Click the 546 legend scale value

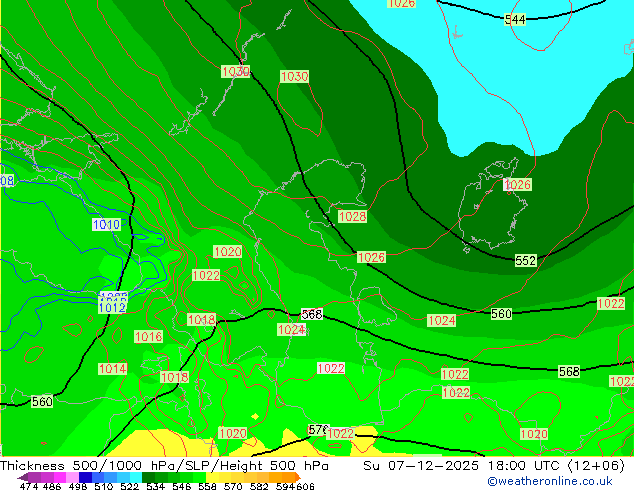(x=182, y=486)
